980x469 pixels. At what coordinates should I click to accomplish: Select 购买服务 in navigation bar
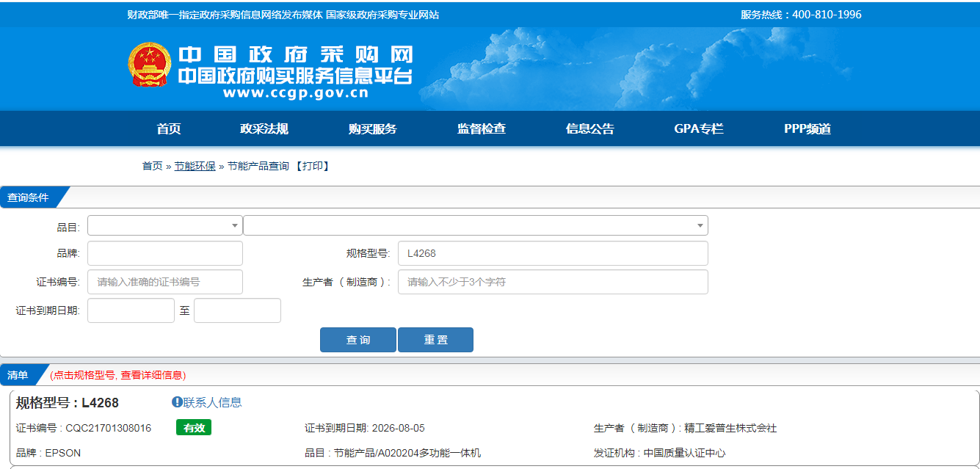pos(372,129)
